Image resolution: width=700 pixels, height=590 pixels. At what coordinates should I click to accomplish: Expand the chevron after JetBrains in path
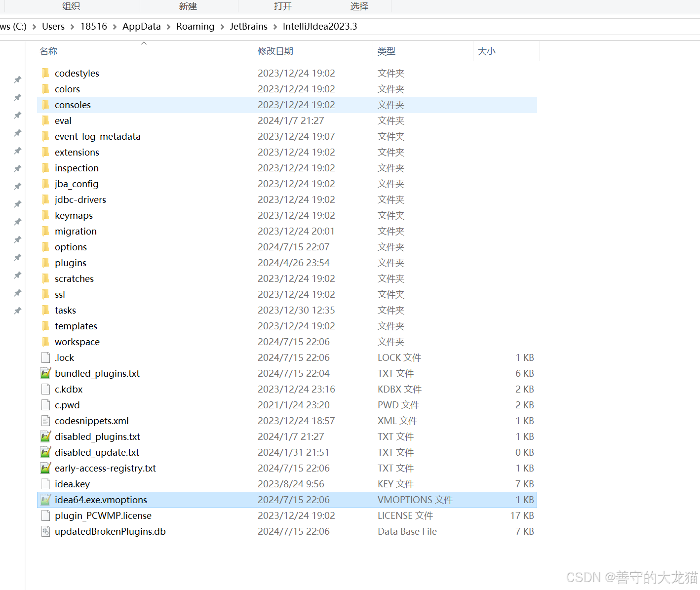click(x=275, y=27)
